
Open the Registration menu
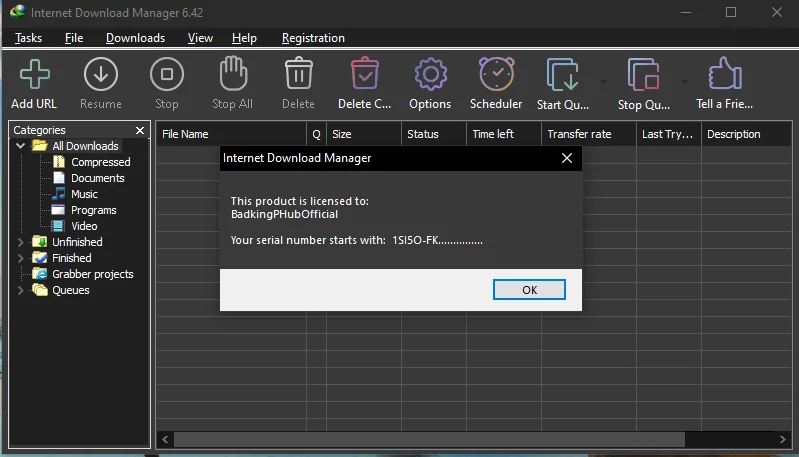(313, 38)
